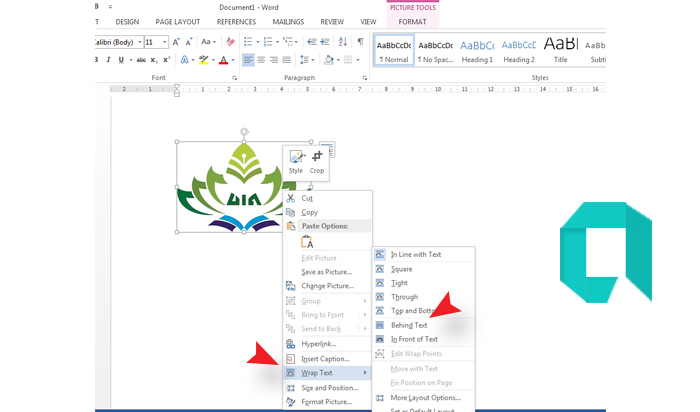The height and width of the screenshot is (412, 700).
Task: Click the Multilevel List icon
Action: [x=288, y=42]
